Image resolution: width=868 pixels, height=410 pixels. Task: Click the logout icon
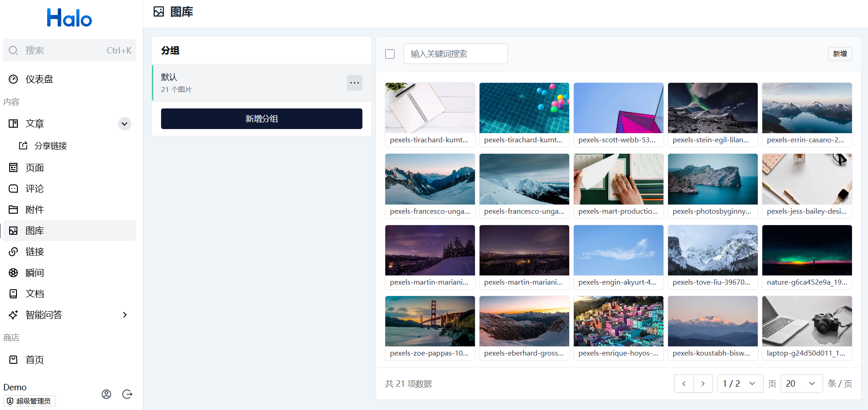(x=127, y=394)
